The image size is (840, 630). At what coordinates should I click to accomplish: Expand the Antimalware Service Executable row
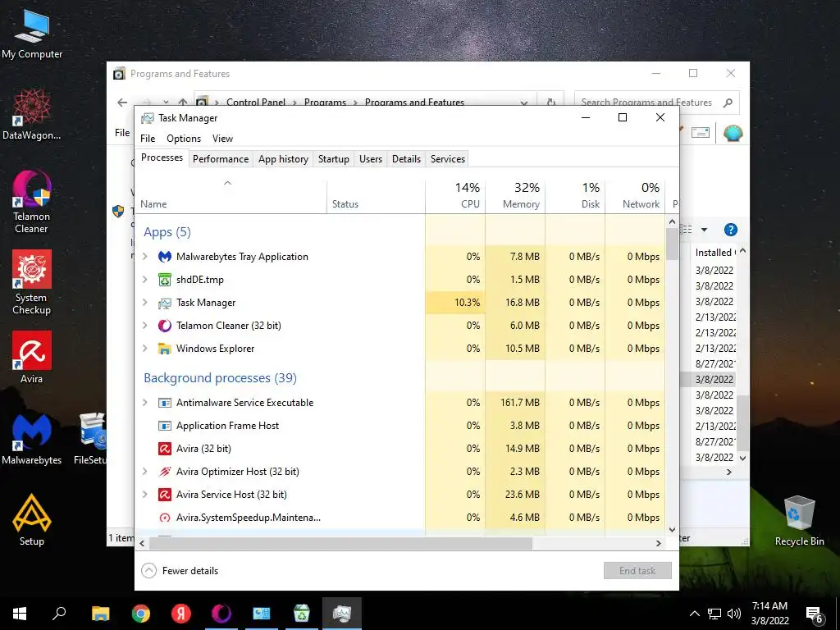[144, 403]
